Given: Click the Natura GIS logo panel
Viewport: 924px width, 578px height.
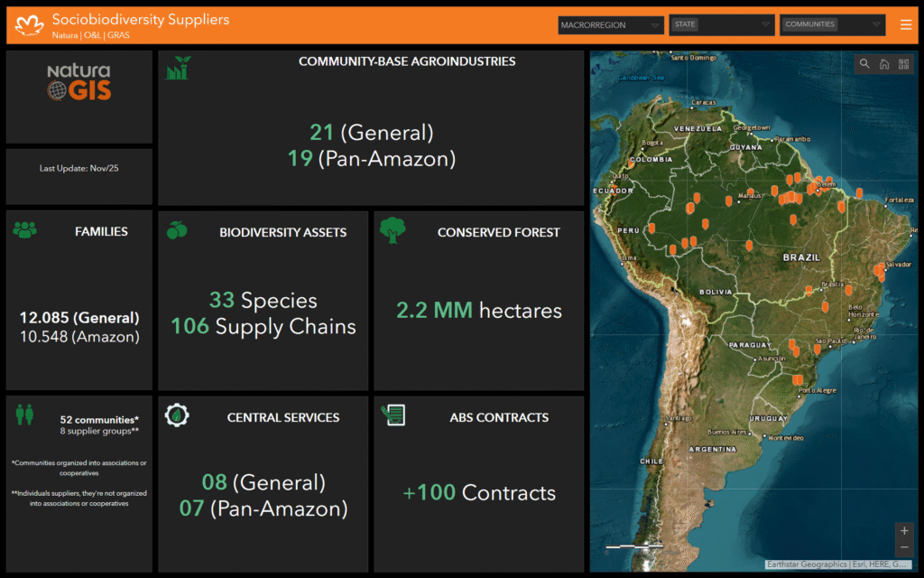Looking at the screenshot, I should [x=79, y=83].
